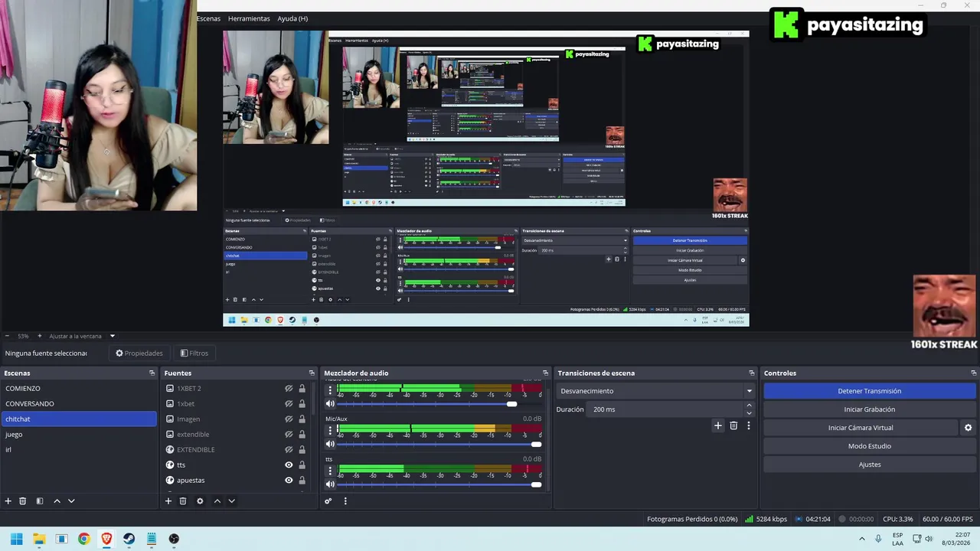Increase transition duration stepper
Image resolution: width=980 pixels, height=551 pixels.
[x=749, y=406]
